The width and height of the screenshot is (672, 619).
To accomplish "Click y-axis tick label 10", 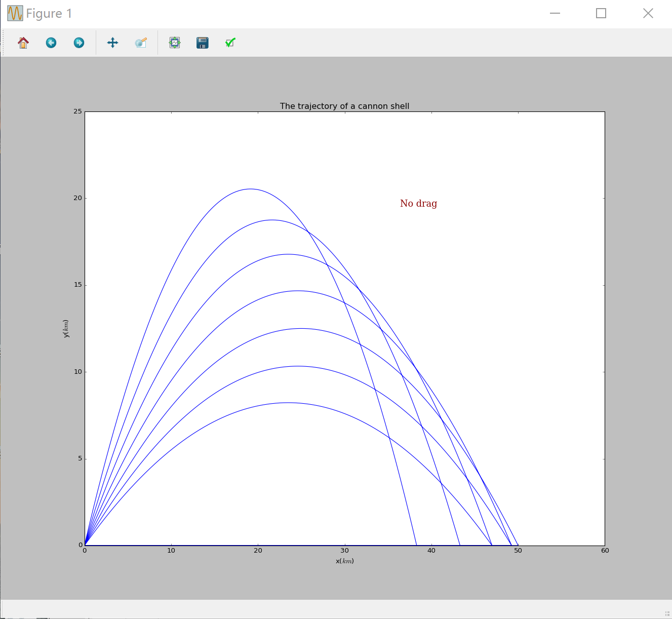I will [x=78, y=372].
